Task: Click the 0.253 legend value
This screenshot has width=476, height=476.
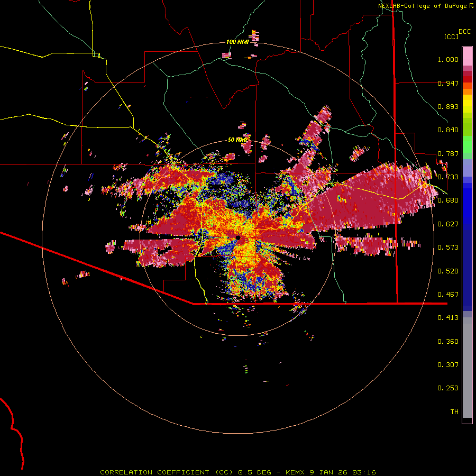Action: 448,388
